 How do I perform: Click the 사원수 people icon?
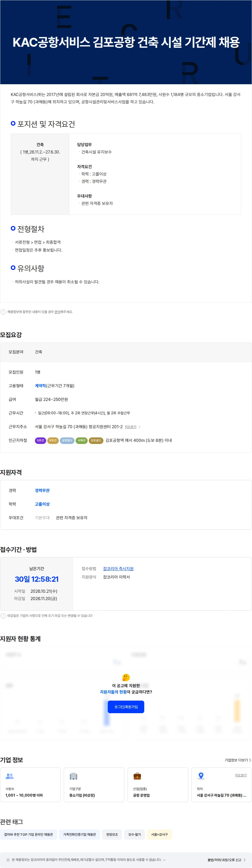tap(10, 776)
